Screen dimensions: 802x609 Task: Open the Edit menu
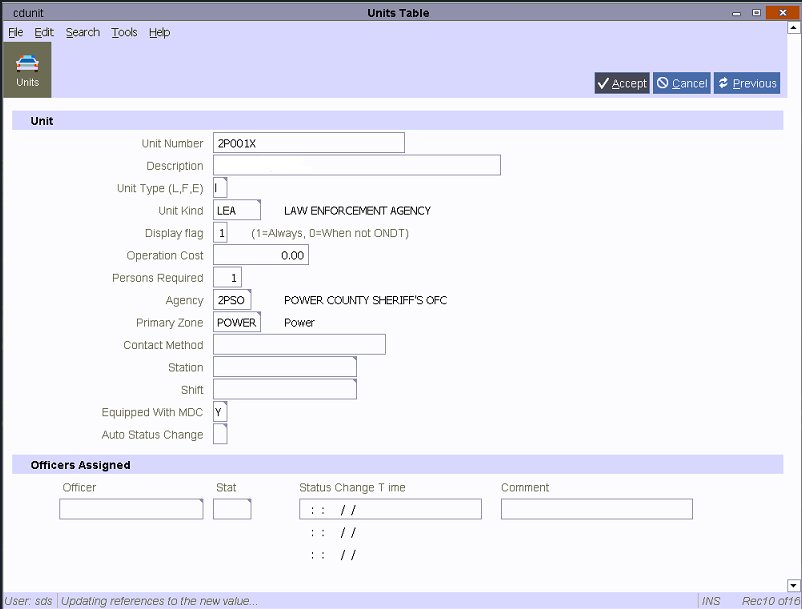point(44,32)
